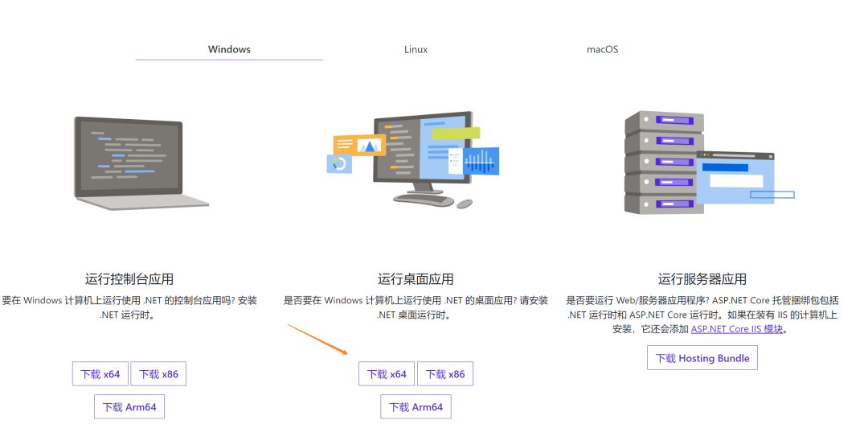Viewport: 868px width, 424px height.
Task: Click the laptop console app illustration
Action: [x=141, y=163]
